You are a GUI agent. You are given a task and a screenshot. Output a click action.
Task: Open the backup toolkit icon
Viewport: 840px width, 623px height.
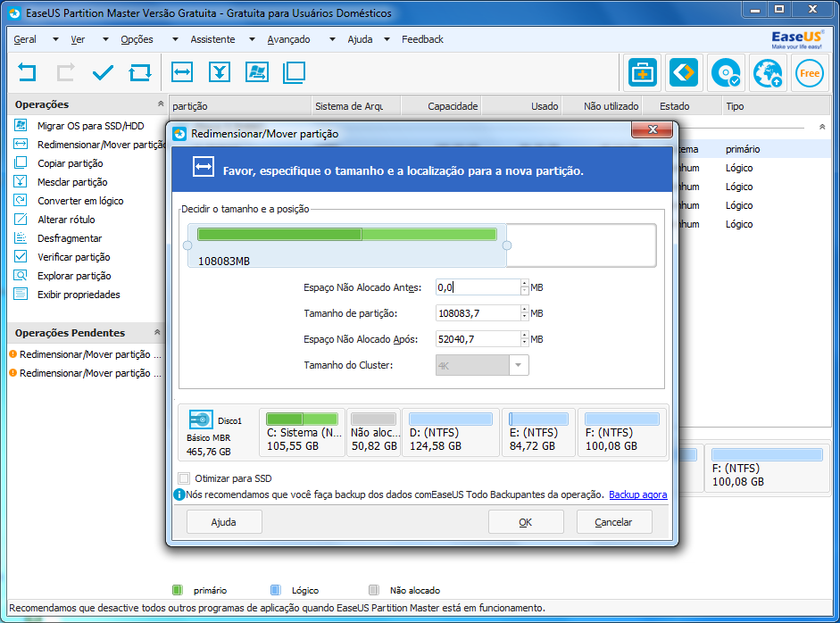click(x=643, y=73)
